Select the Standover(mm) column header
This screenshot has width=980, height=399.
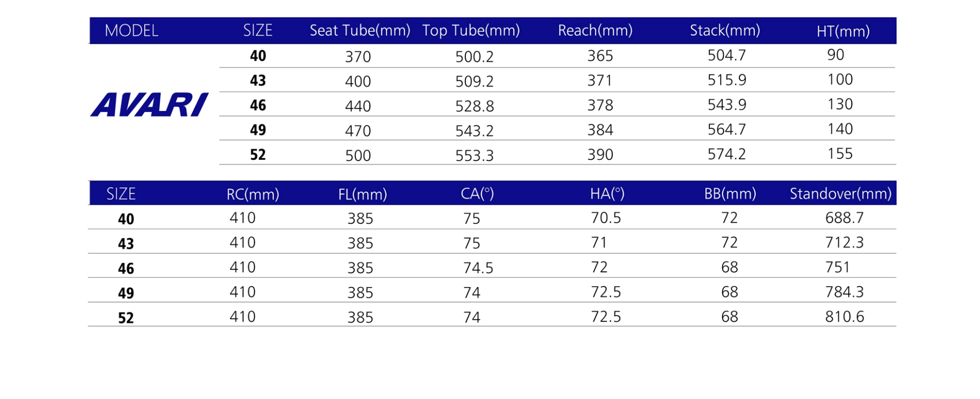(x=840, y=194)
